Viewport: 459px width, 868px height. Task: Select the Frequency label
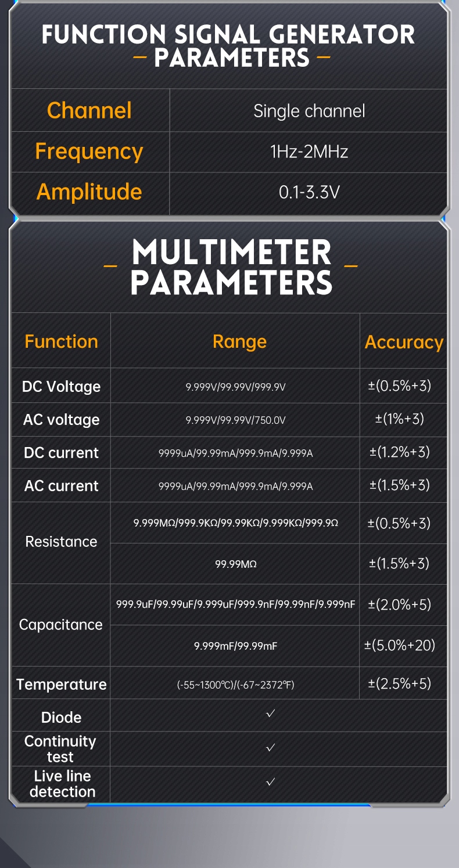click(89, 152)
